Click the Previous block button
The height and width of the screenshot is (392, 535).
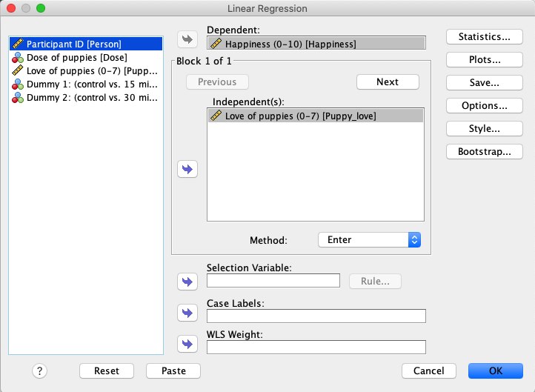click(x=217, y=82)
